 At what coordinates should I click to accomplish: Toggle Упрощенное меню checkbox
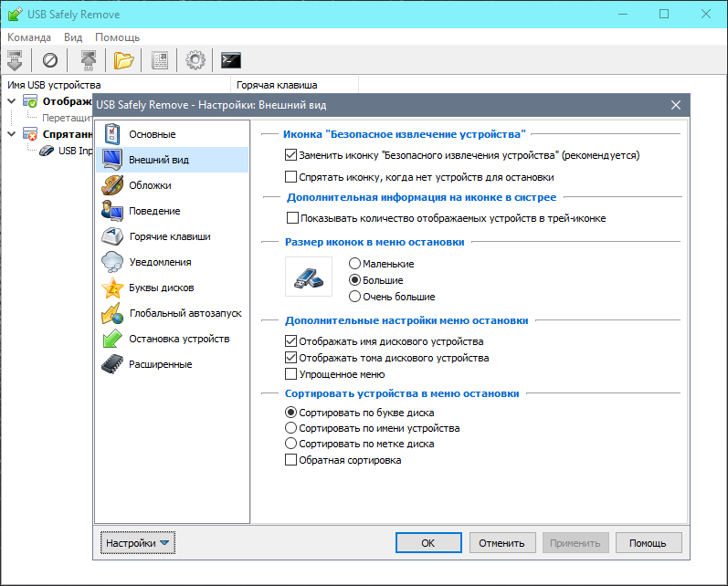(291, 374)
